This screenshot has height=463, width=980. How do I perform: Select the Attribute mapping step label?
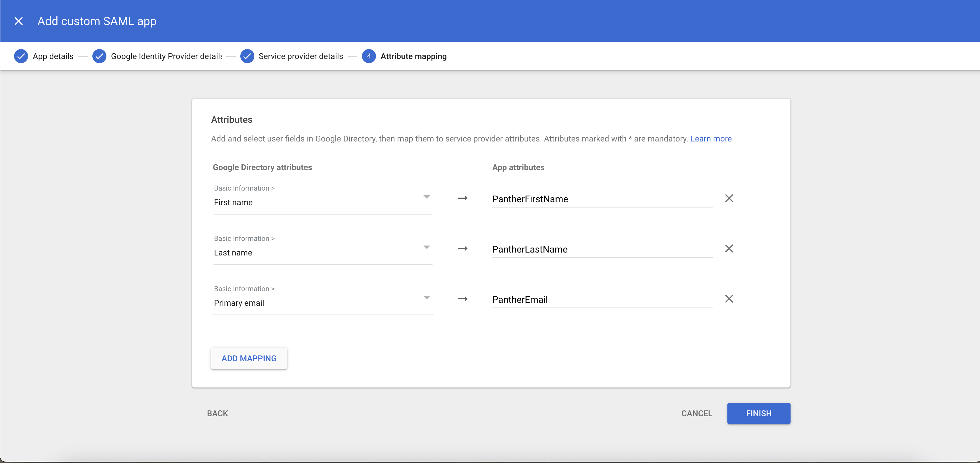pos(413,56)
